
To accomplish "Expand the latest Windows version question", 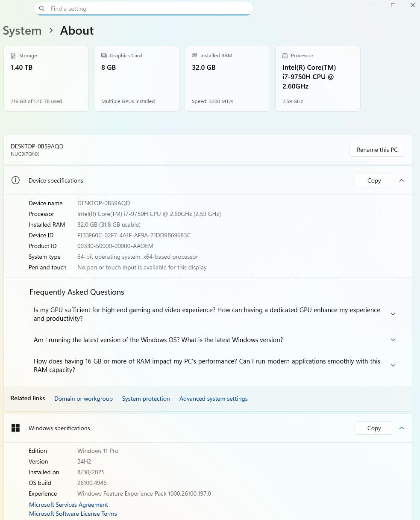I will tap(393, 340).
